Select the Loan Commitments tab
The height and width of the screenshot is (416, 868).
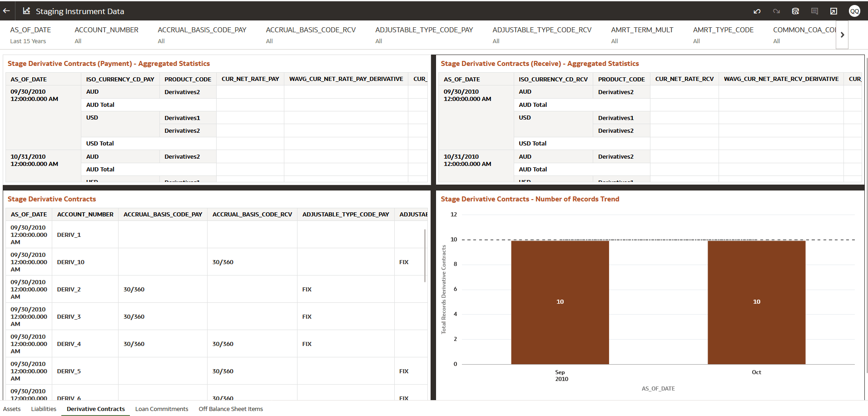(161, 409)
